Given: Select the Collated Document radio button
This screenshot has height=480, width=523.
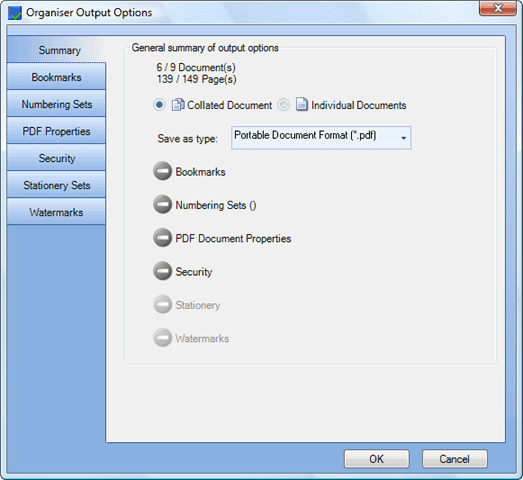Looking at the screenshot, I should [x=159, y=105].
